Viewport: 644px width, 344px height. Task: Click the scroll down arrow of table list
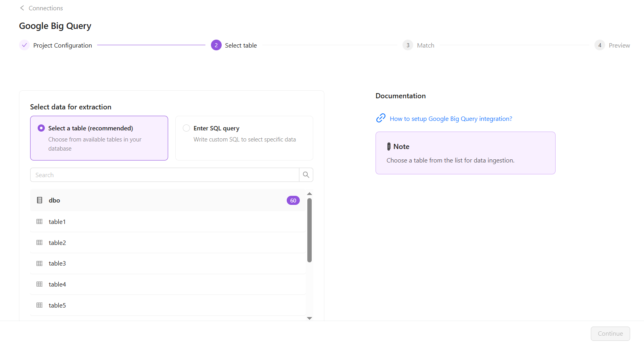click(310, 318)
